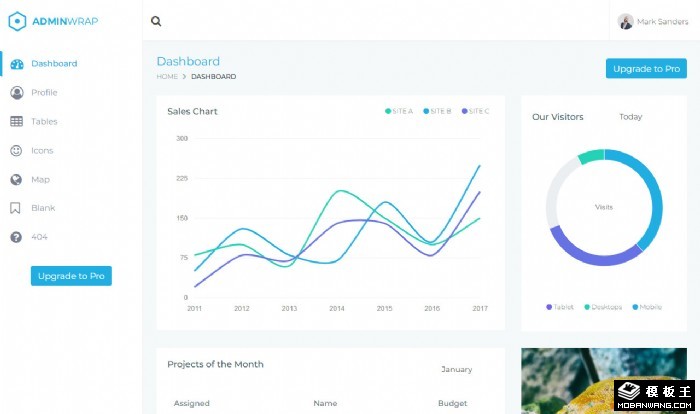Click the 404 question mark icon
Viewport: 700px width, 414px height.
(16, 238)
